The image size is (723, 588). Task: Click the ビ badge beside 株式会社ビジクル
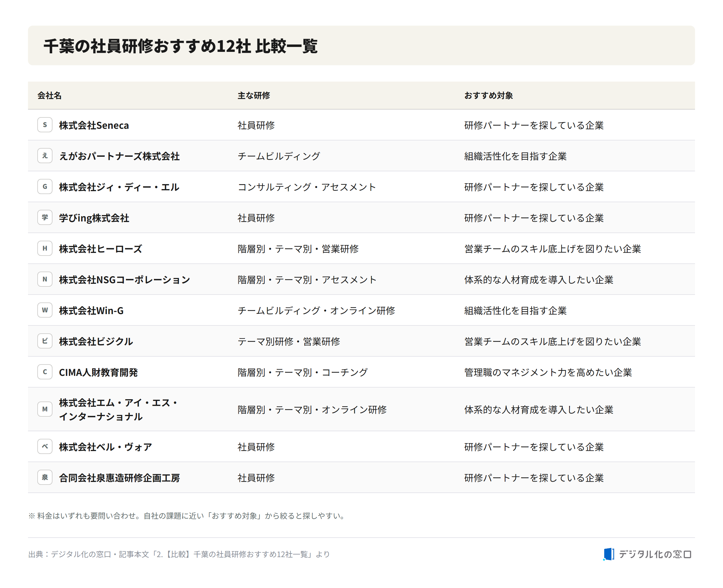click(x=45, y=341)
